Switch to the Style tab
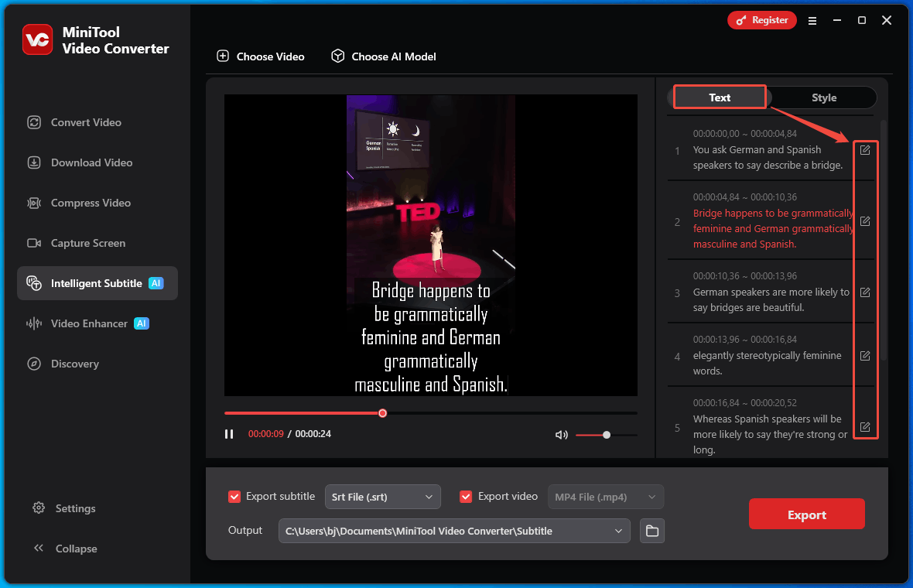 824,97
